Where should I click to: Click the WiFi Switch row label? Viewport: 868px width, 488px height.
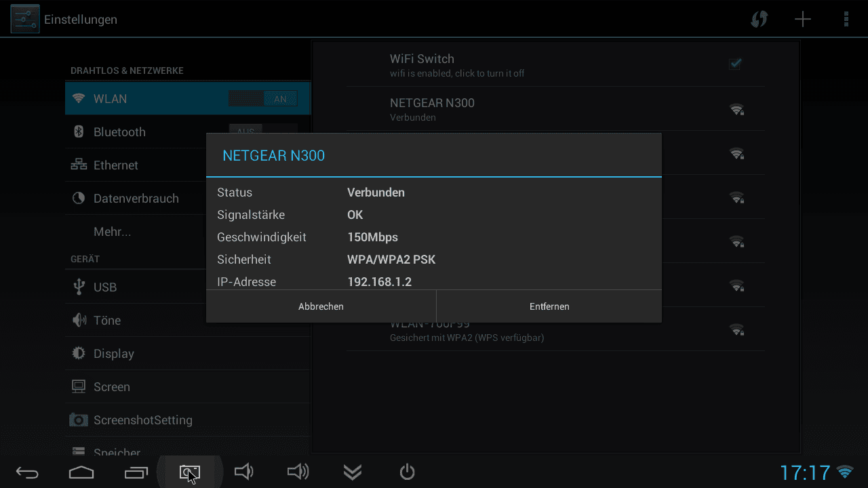click(x=422, y=59)
